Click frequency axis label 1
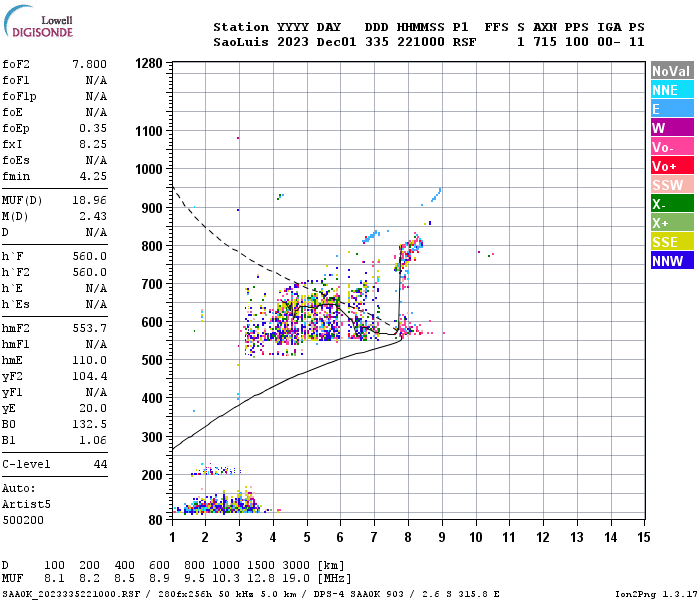The width and height of the screenshot is (700, 600). 172,537
